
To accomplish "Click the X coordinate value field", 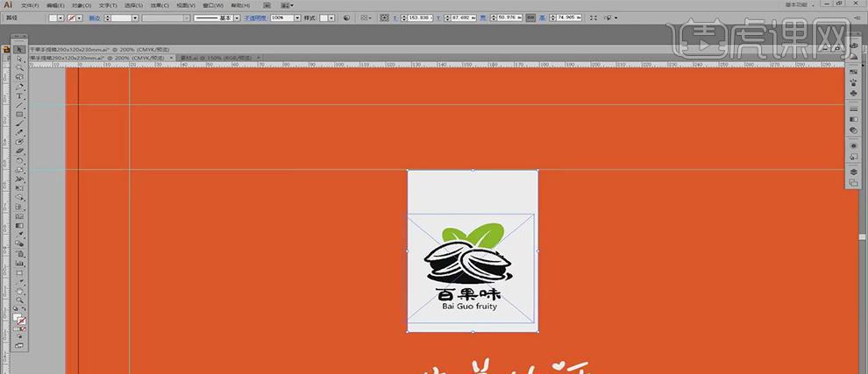I will pyautogui.click(x=419, y=18).
